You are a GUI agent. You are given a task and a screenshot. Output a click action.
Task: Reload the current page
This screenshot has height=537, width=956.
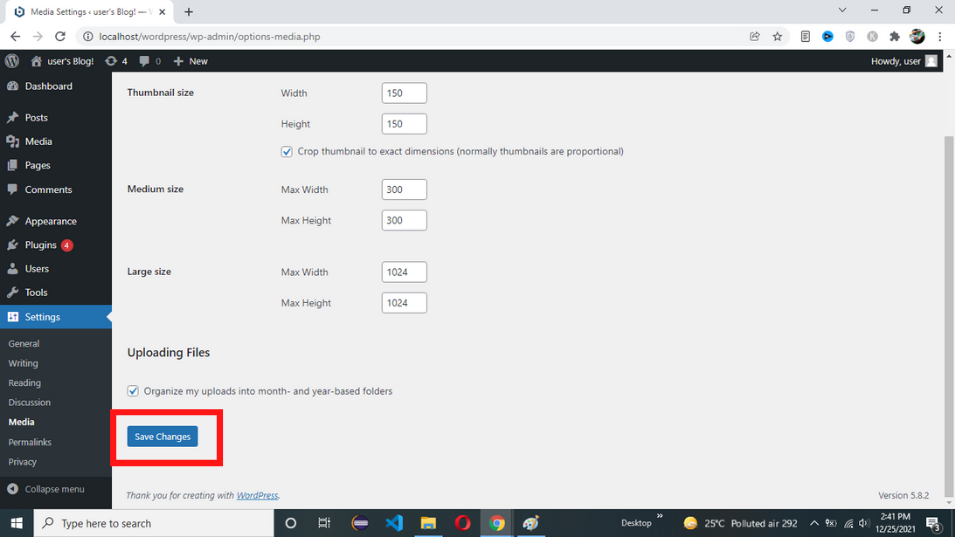60,37
